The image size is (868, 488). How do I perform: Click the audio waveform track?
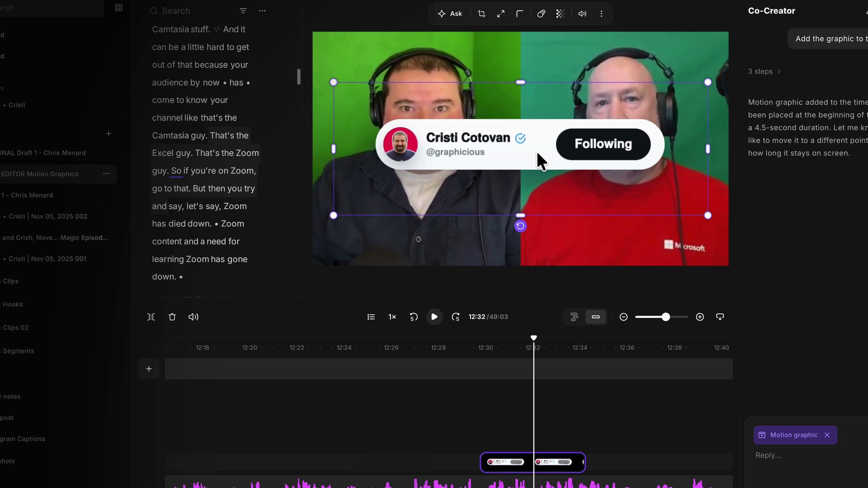click(x=449, y=482)
